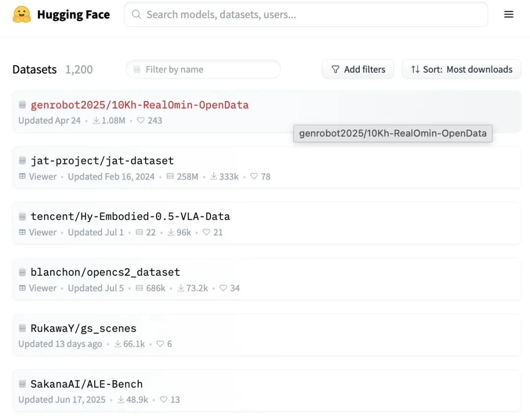Open blanchon/opencs2_dataset

(x=105, y=272)
